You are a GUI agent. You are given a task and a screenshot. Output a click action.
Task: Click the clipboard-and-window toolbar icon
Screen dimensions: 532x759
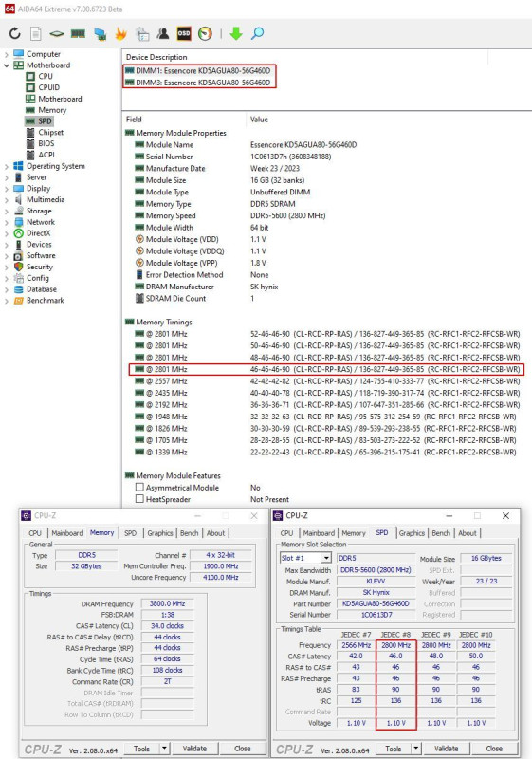click(142, 33)
